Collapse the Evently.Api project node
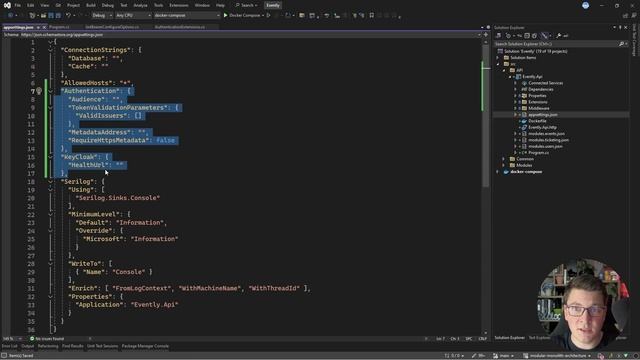640x360 pixels. (x=510, y=77)
